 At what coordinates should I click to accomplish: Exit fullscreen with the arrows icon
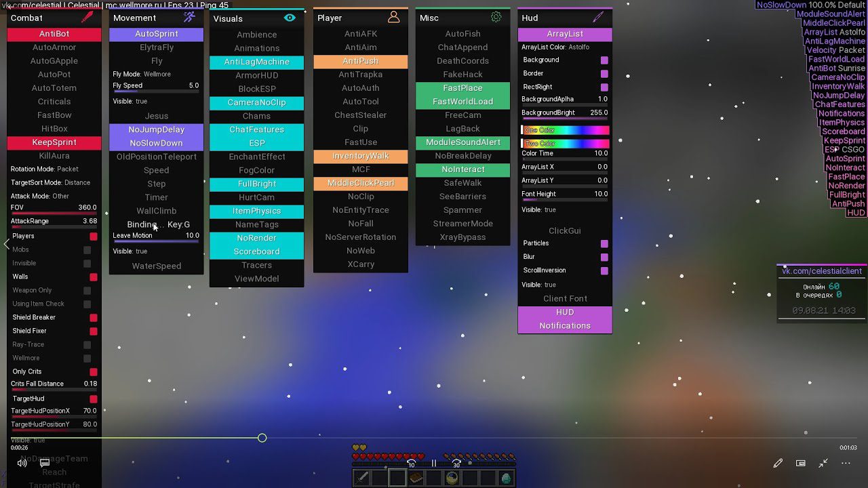[x=823, y=463]
